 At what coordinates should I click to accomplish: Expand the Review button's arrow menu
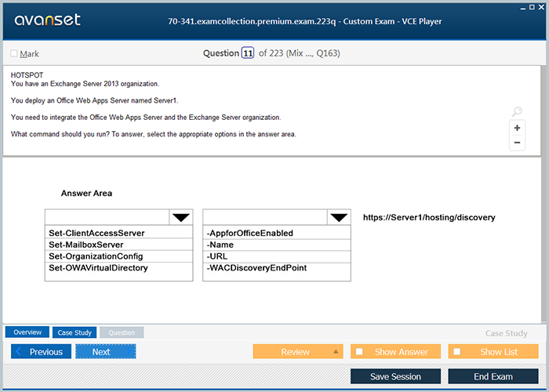coord(336,352)
